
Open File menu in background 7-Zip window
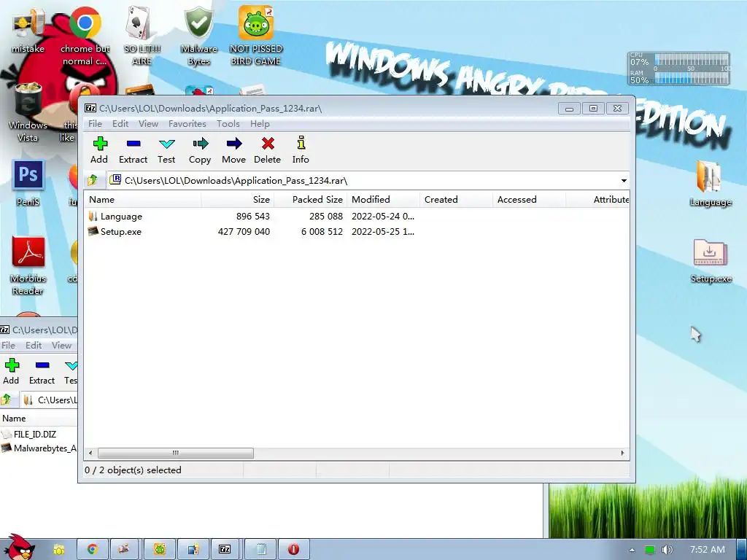click(8, 345)
